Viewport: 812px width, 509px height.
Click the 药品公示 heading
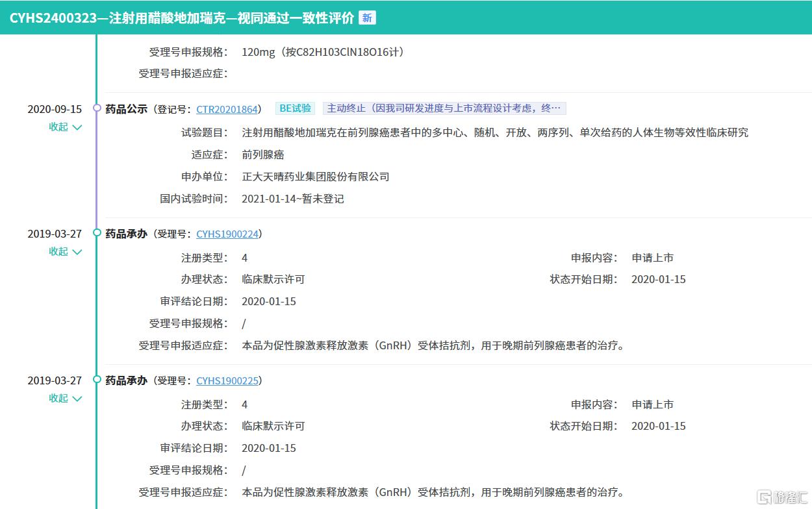tap(127, 109)
